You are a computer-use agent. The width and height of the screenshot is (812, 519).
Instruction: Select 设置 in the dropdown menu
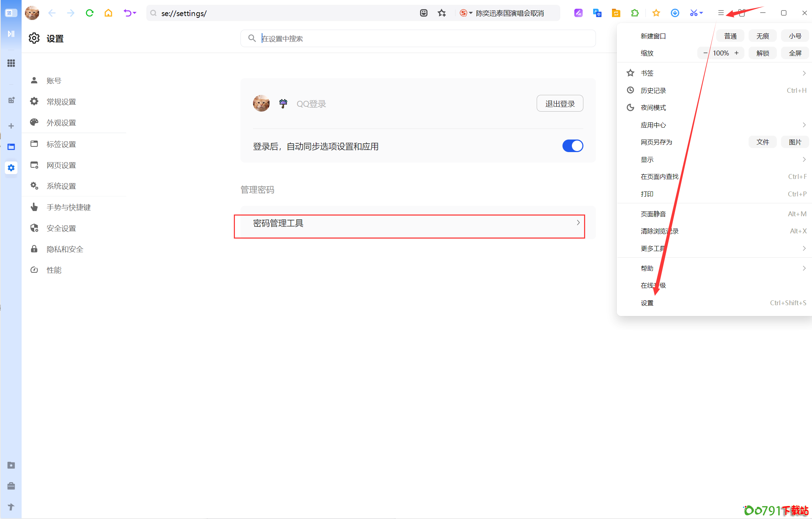647,303
